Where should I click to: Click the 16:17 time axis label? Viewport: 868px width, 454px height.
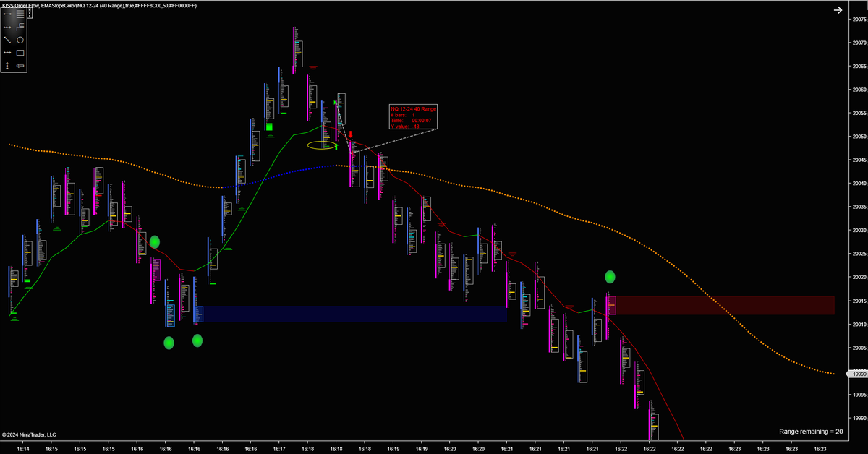(279, 448)
